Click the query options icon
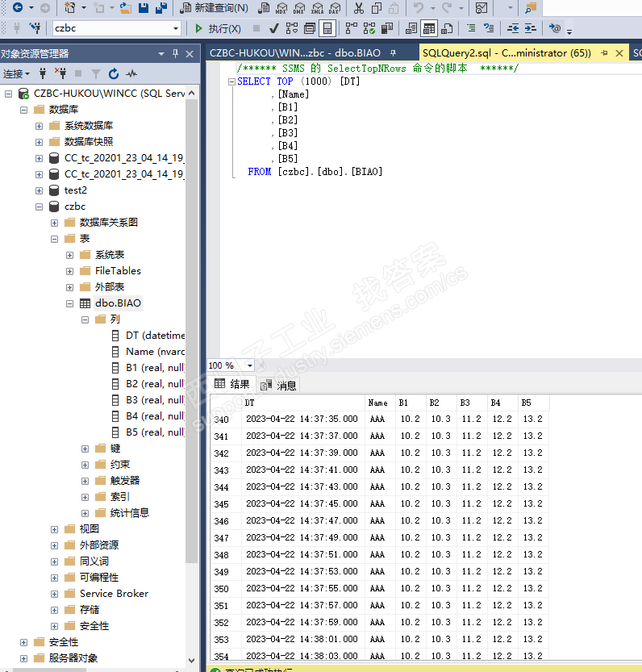Image resolution: width=642 pixels, height=672 pixels. click(310, 29)
